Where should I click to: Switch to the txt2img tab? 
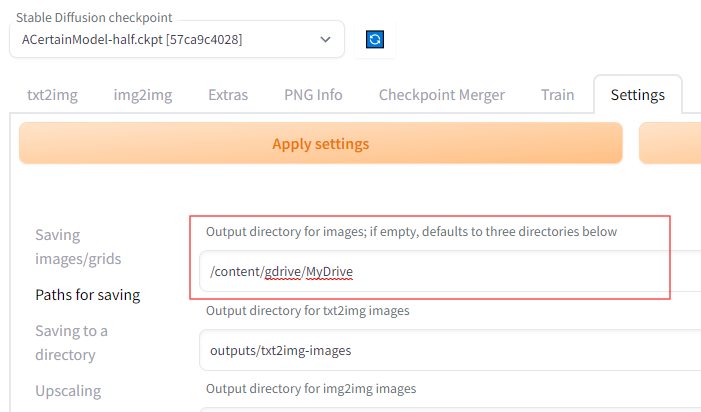point(52,95)
